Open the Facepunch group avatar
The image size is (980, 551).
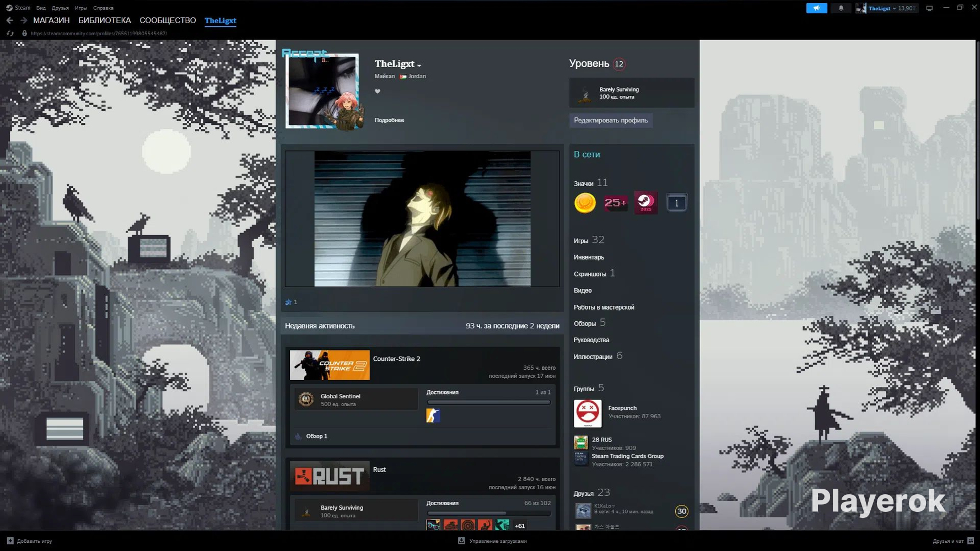click(x=588, y=414)
